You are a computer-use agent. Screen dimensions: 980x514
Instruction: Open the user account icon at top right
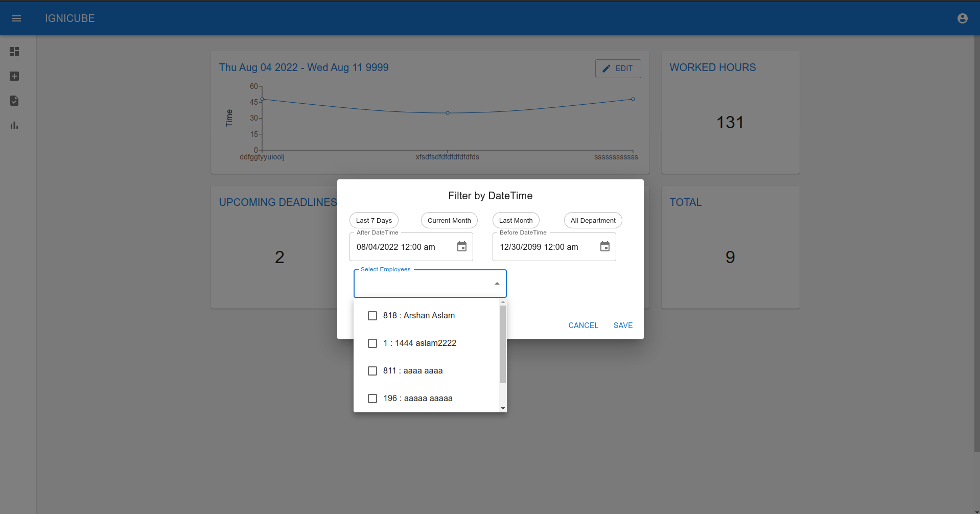point(963,18)
